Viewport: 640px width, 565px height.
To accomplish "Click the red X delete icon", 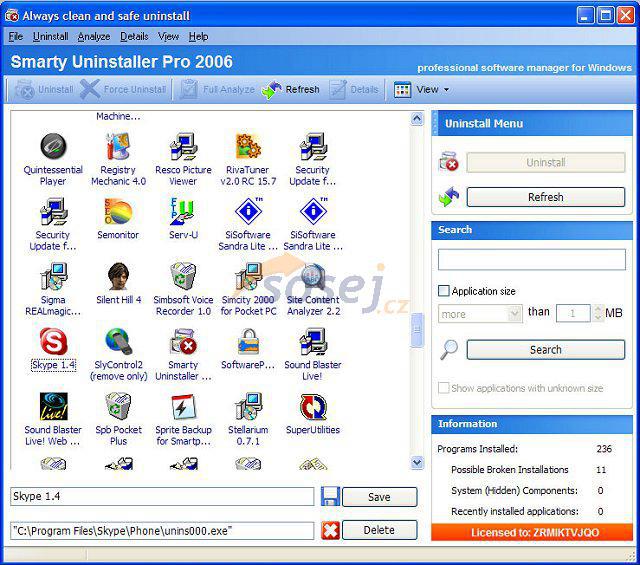I will coord(330,530).
